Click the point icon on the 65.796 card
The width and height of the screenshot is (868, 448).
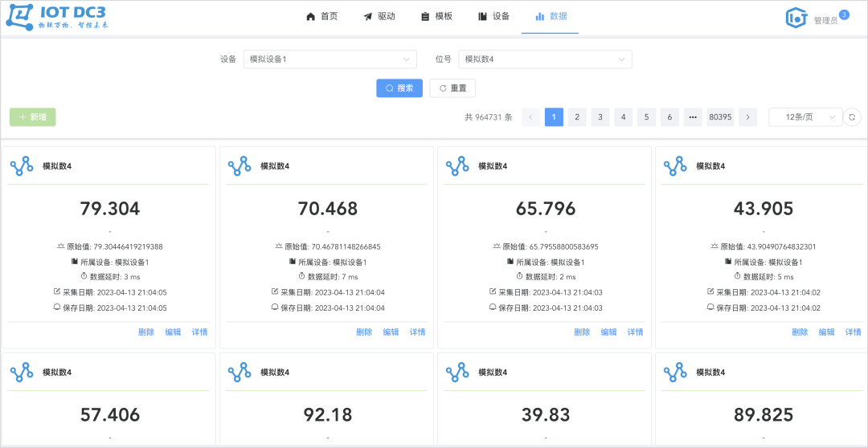click(458, 166)
